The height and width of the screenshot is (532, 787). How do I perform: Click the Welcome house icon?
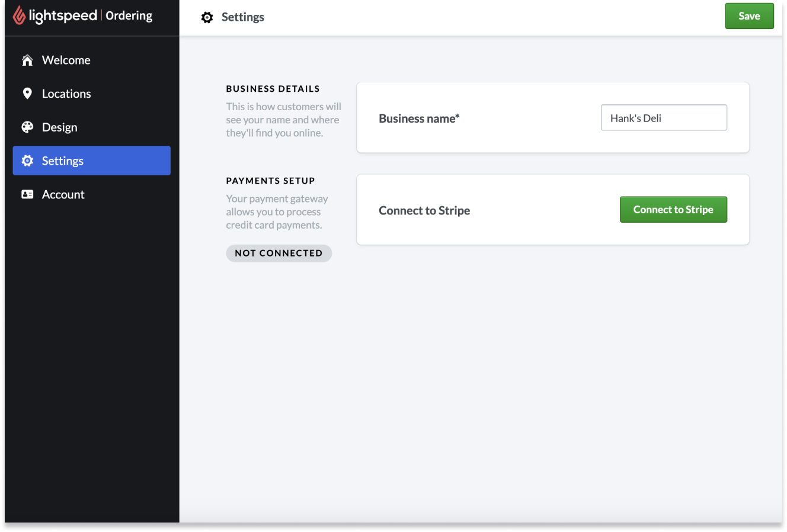[x=27, y=60]
